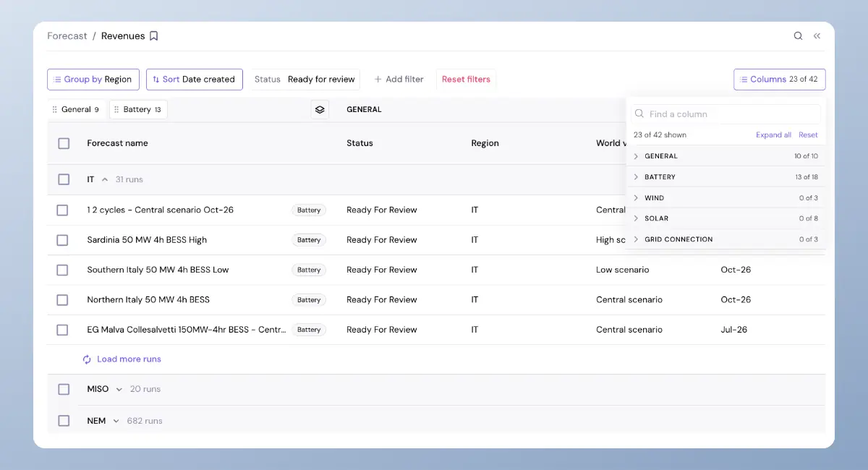Go to Forecast breadcrumb
The image size is (868, 470).
(67, 36)
